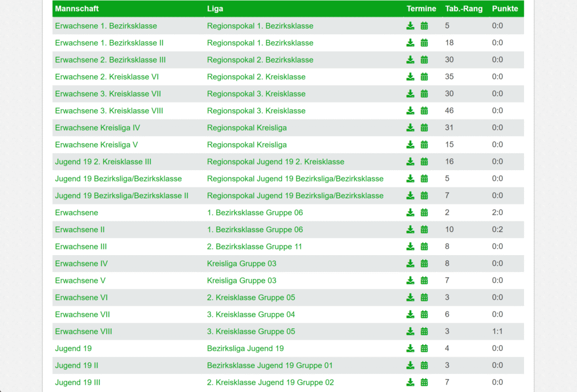The image size is (577, 392).
Task: Open team Erwachsene 2. Kreisklasse VI
Action: click(x=106, y=77)
